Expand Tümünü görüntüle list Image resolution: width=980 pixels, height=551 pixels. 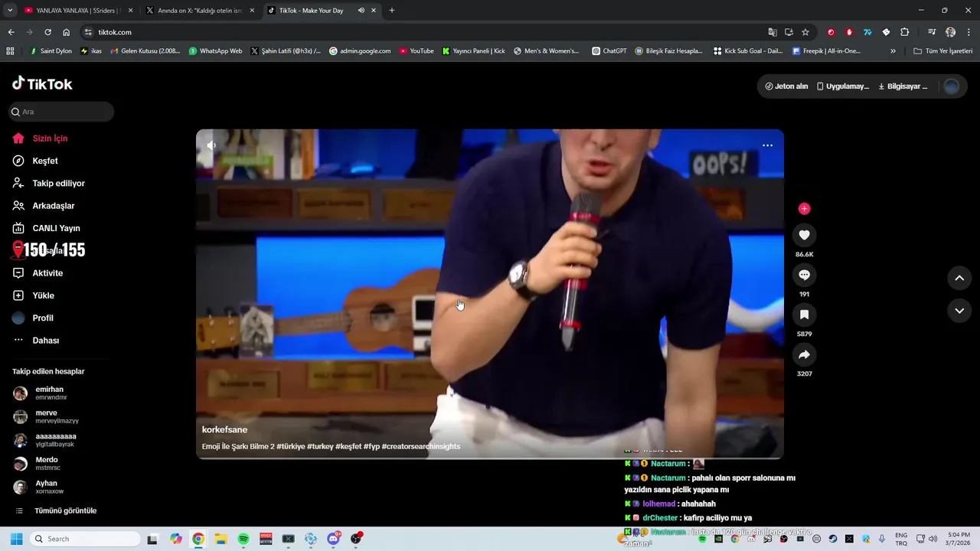[x=64, y=510]
